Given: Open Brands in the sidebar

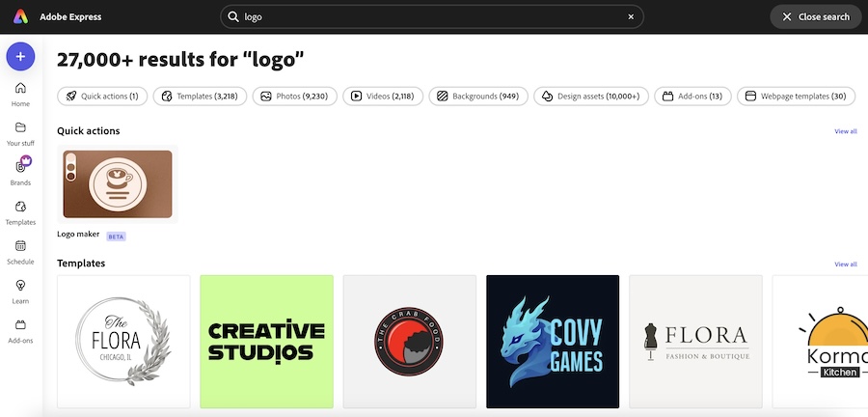Looking at the screenshot, I should [x=20, y=172].
